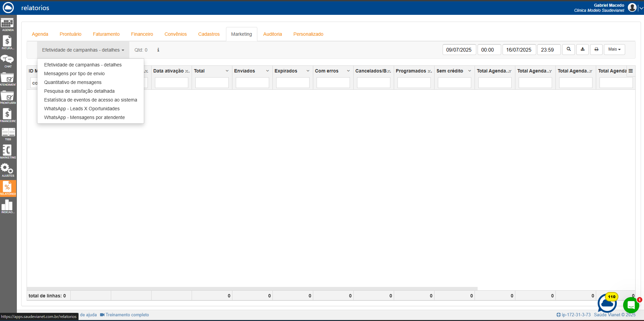This screenshot has height=321, width=644.
Task: Open Indicadores chart icon in sidebar
Action: (x=7, y=207)
